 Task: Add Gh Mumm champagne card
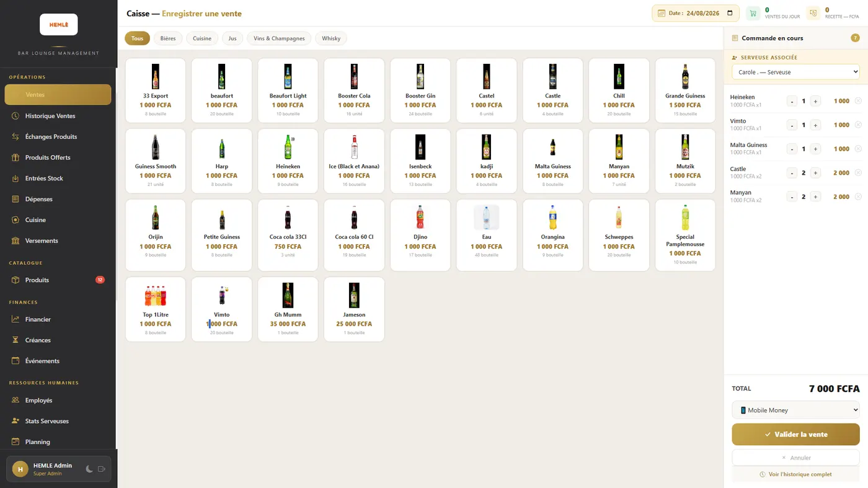point(288,309)
